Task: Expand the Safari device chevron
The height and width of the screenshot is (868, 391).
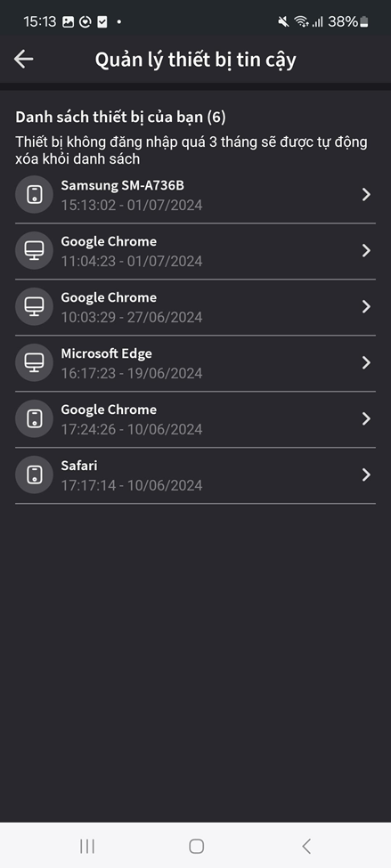Action: pos(365,475)
